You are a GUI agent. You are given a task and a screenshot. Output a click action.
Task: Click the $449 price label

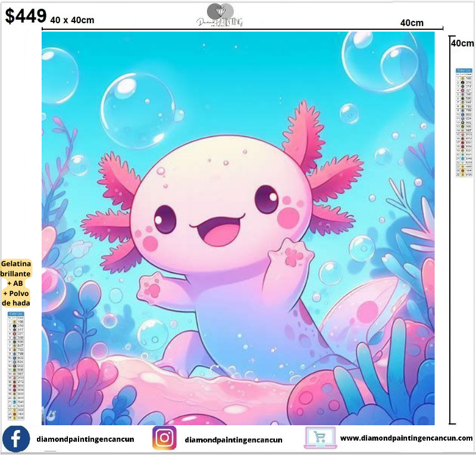coord(25,16)
